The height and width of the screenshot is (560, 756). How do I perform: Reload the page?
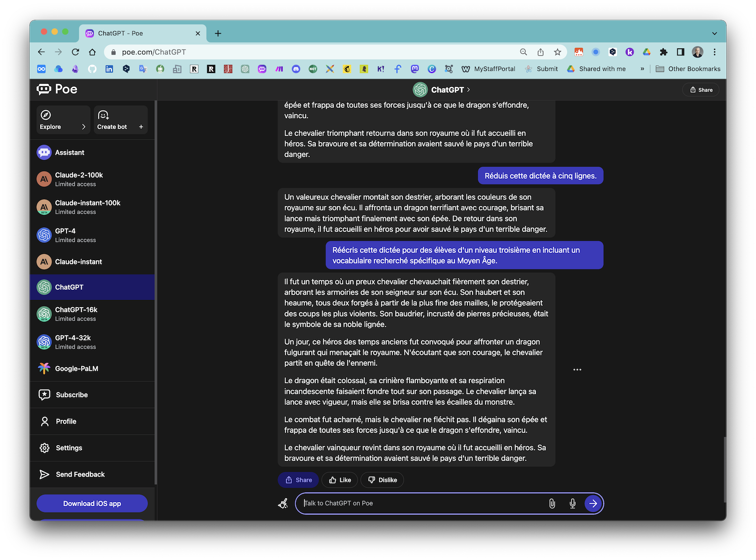tap(76, 52)
